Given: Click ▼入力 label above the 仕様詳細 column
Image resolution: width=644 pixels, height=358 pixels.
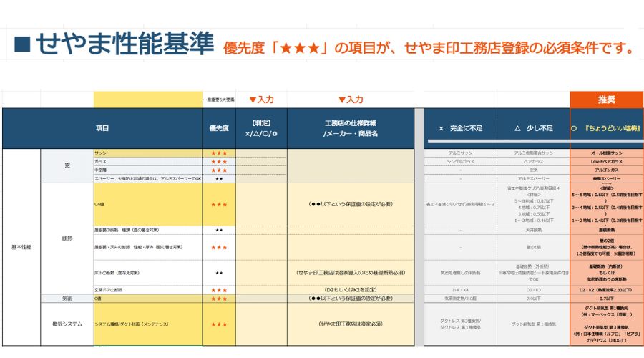Looking at the screenshot, I should [351, 100].
